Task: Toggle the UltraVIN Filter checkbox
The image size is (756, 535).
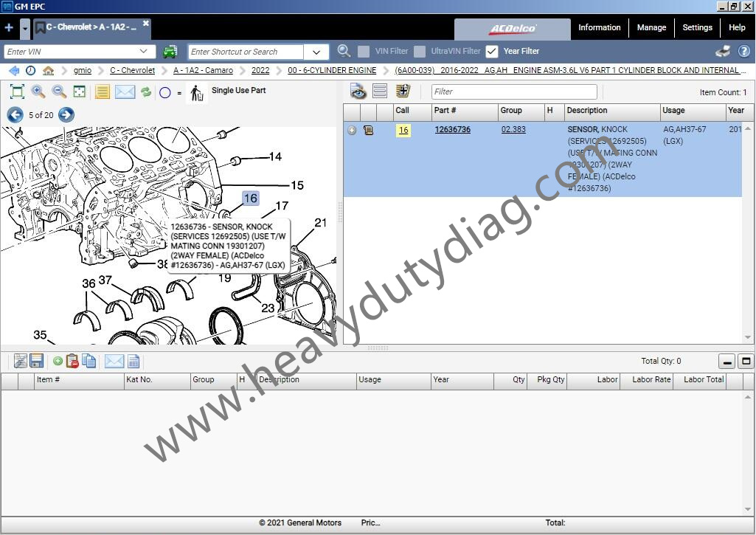Action: [420, 51]
